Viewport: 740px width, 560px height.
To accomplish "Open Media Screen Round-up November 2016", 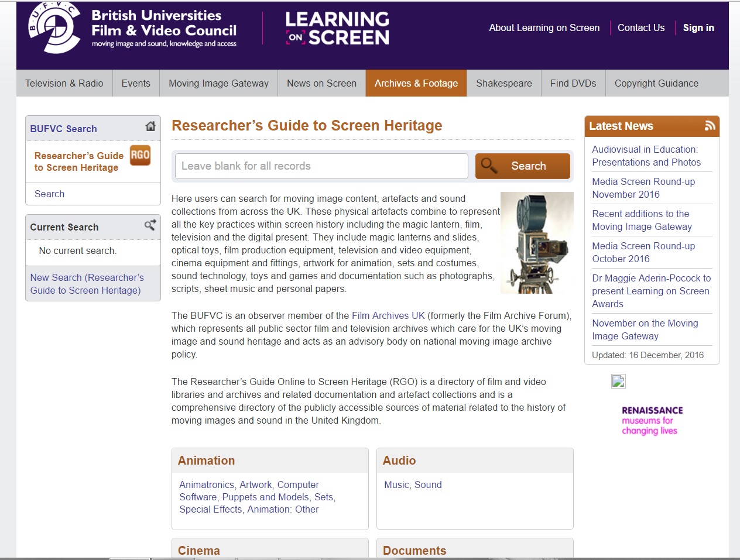I will point(643,188).
